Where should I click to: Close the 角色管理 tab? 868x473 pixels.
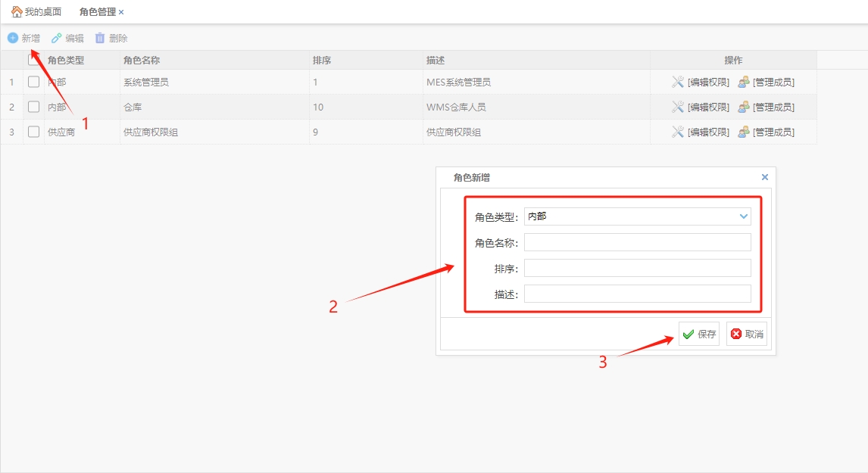coord(121,12)
